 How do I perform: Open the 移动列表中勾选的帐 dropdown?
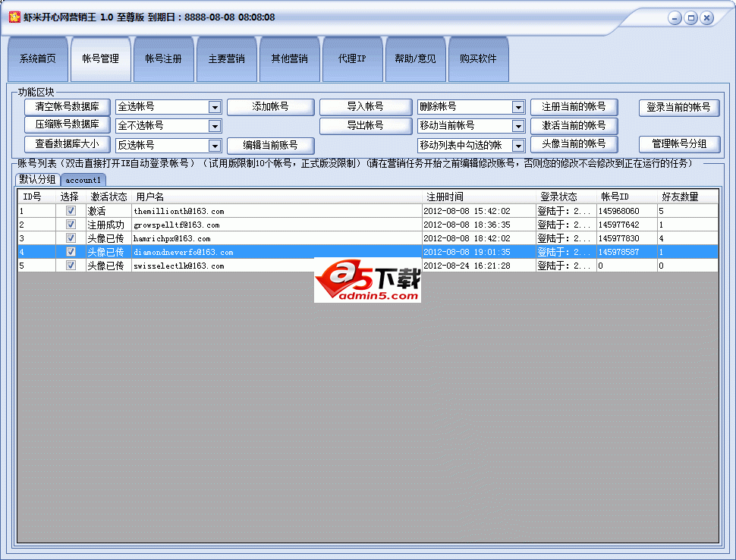pos(517,146)
